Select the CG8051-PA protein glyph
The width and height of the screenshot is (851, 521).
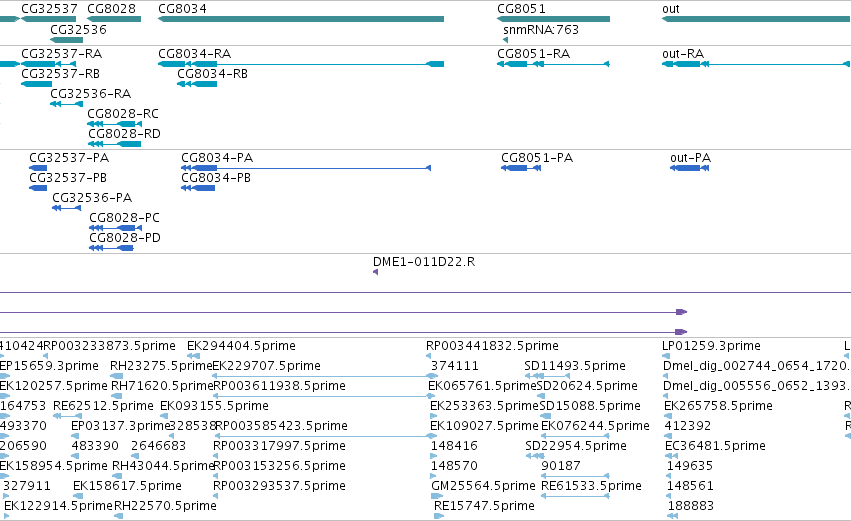[521, 168]
